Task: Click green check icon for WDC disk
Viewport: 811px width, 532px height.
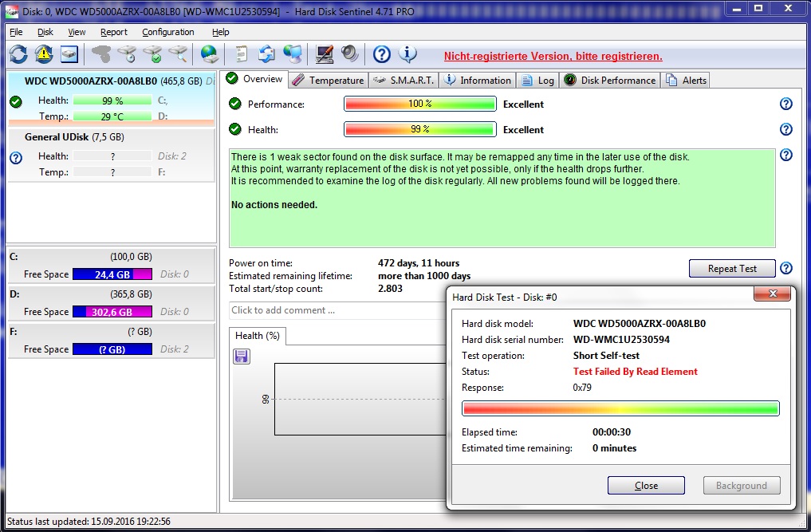Action: point(16,101)
